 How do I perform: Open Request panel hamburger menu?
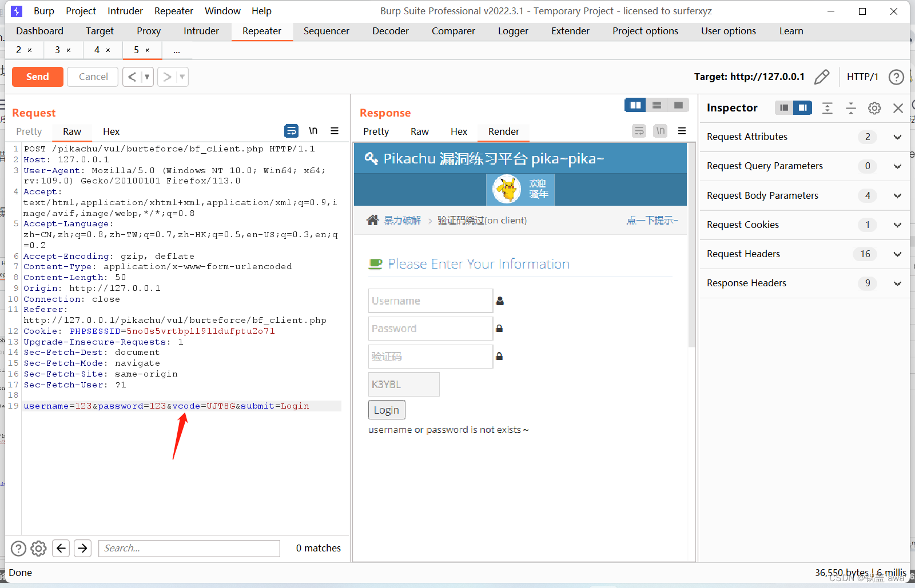pos(335,131)
